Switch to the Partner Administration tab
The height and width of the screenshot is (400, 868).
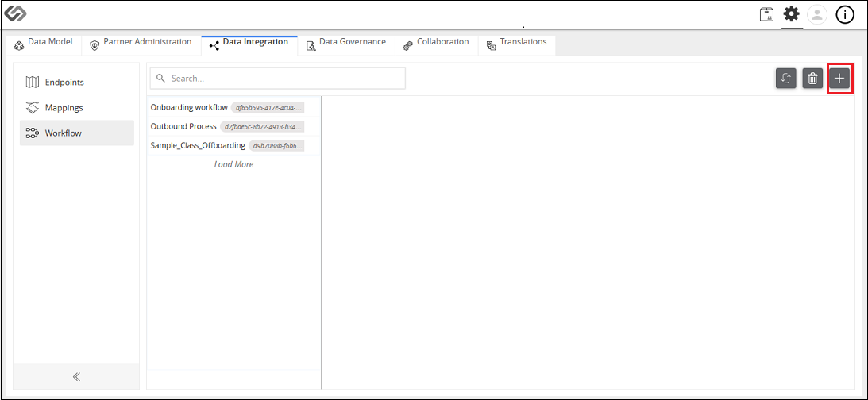[141, 44]
